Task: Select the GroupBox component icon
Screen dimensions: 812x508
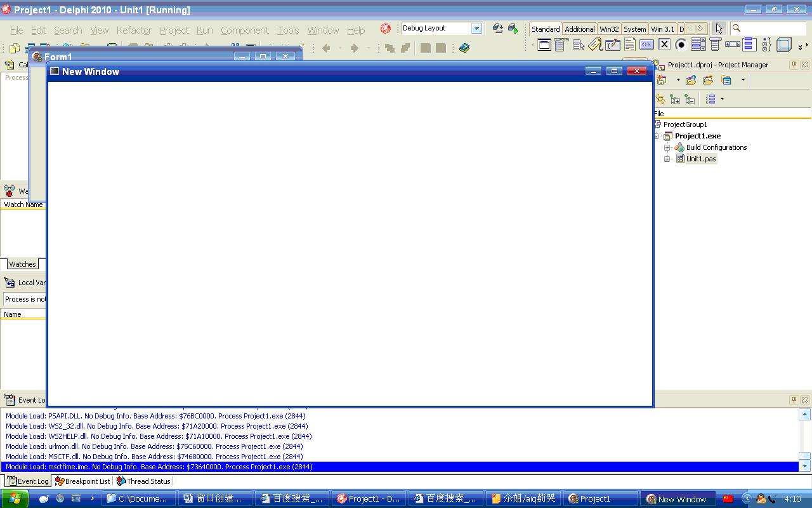Action: pyautogui.click(x=749, y=44)
